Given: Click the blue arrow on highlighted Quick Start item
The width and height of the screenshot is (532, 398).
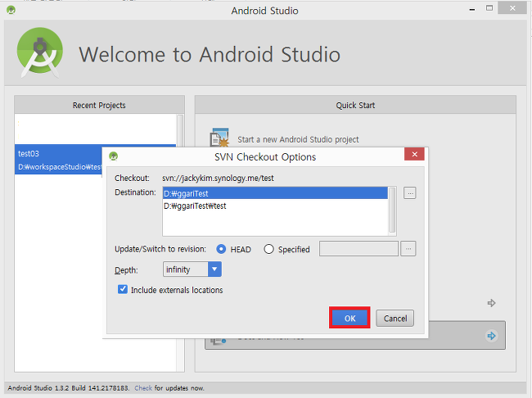Looking at the screenshot, I should pos(491,336).
